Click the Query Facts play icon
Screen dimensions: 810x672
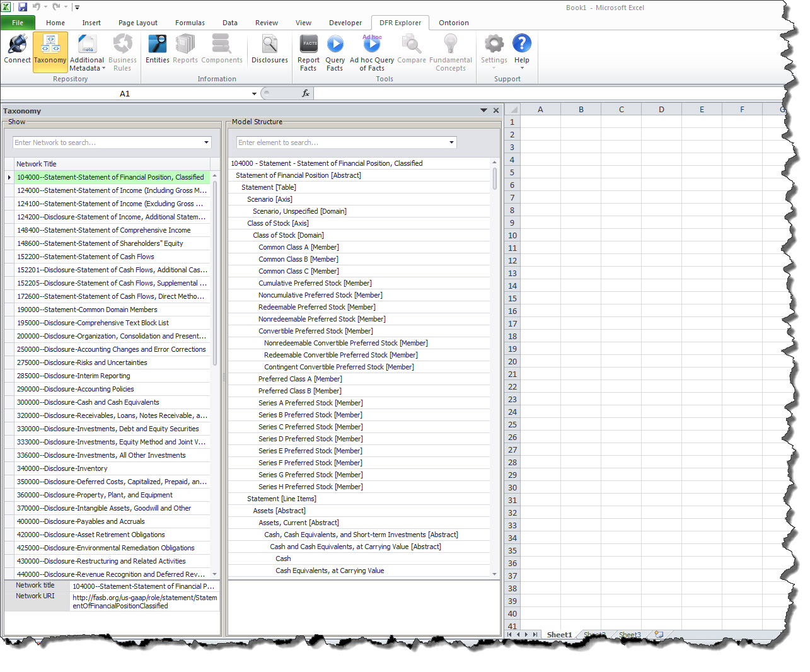pos(335,44)
